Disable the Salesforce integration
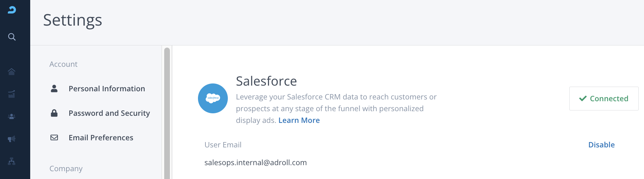Image resolution: width=644 pixels, height=179 pixels. 601,145
